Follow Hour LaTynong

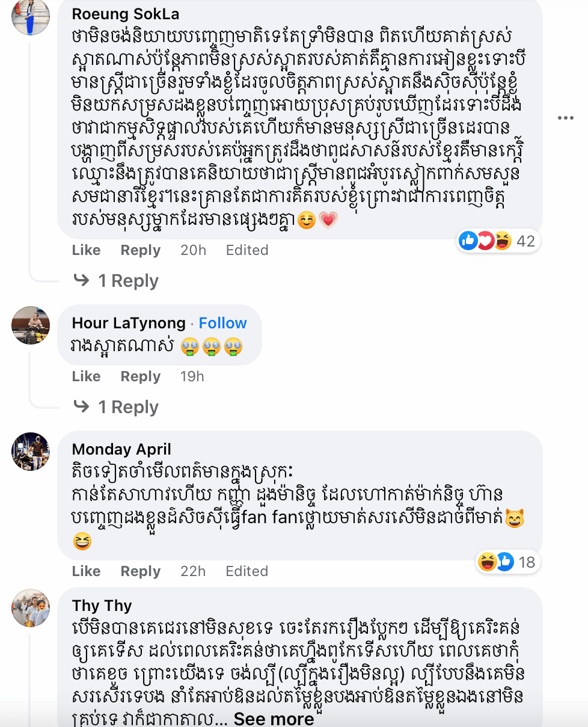click(x=222, y=323)
